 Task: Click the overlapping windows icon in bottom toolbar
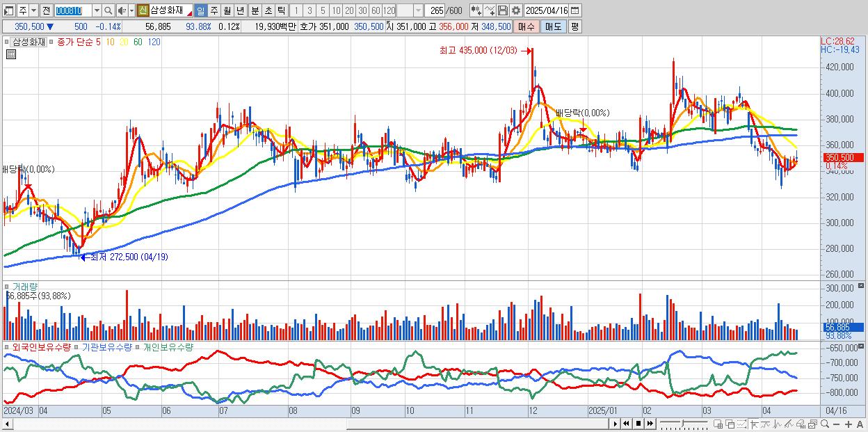730,424
